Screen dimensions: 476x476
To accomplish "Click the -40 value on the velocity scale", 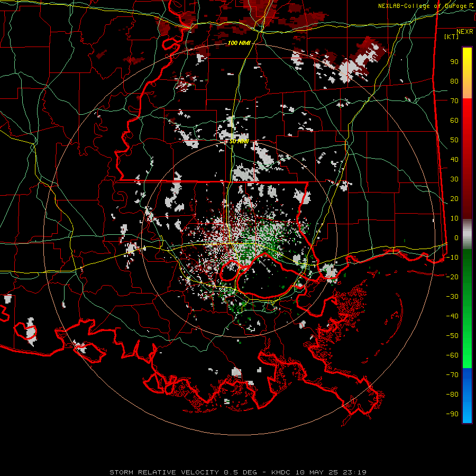I will [x=452, y=316].
